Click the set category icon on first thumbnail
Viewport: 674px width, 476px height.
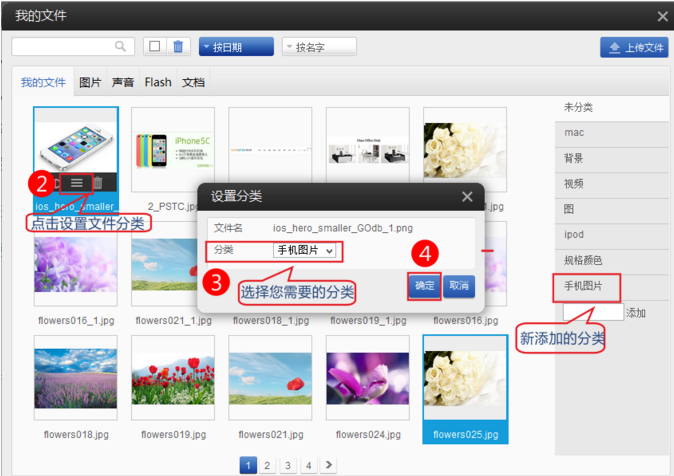pyautogui.click(x=77, y=183)
